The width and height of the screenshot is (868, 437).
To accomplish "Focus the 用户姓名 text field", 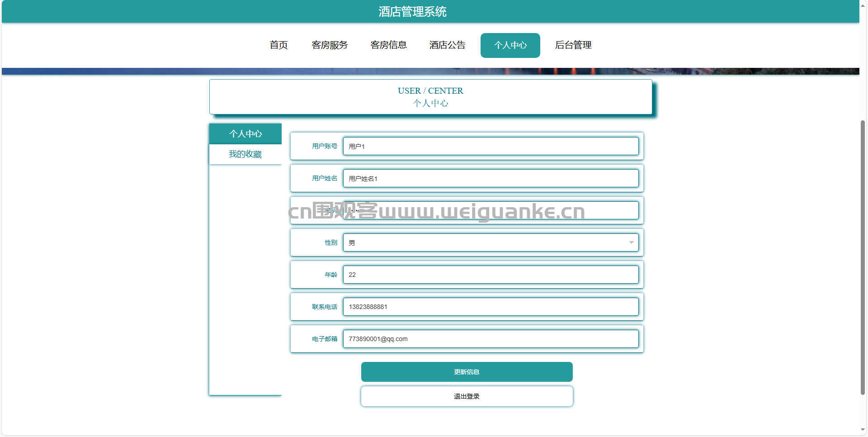I will pos(491,178).
